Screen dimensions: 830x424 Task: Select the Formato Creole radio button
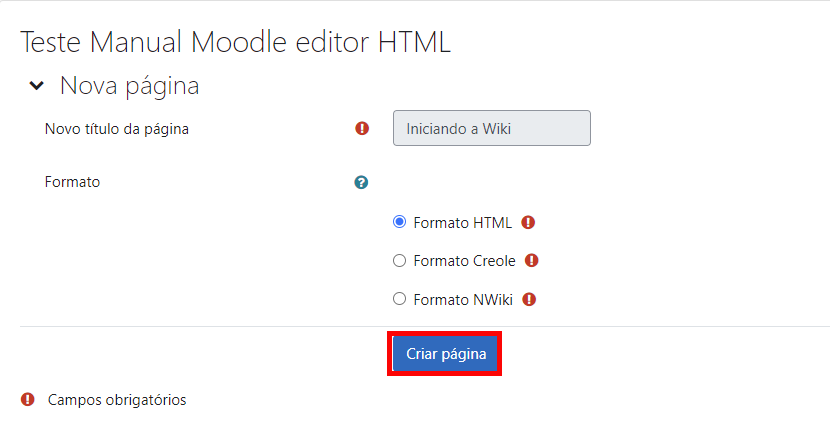(x=399, y=260)
